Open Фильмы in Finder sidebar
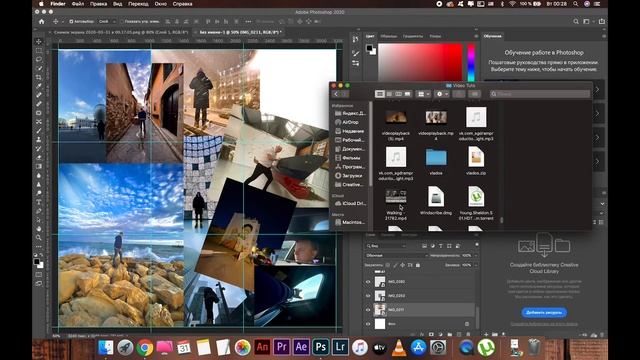This screenshot has width=640, height=360. click(x=351, y=158)
